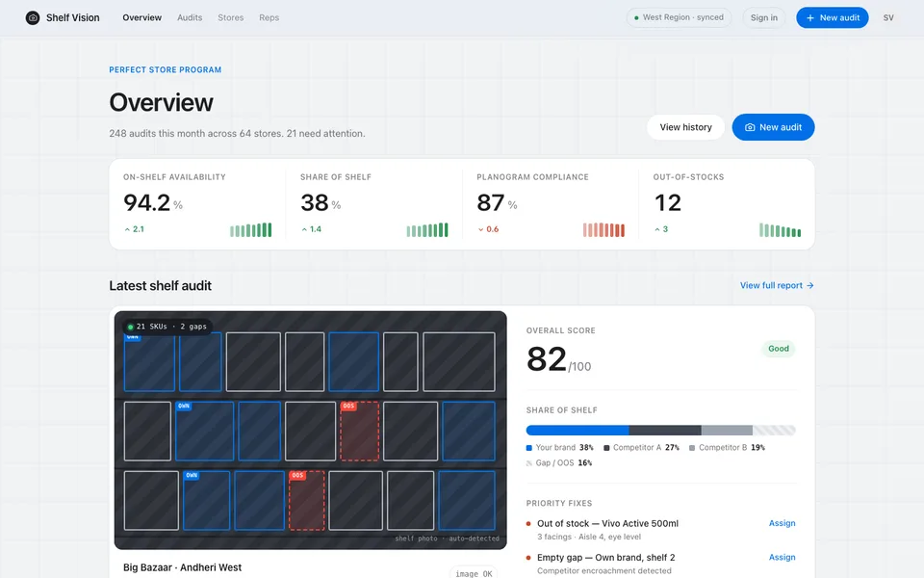Click the 38 Share of shelf value
This screenshot has height=578, width=924.
point(315,203)
